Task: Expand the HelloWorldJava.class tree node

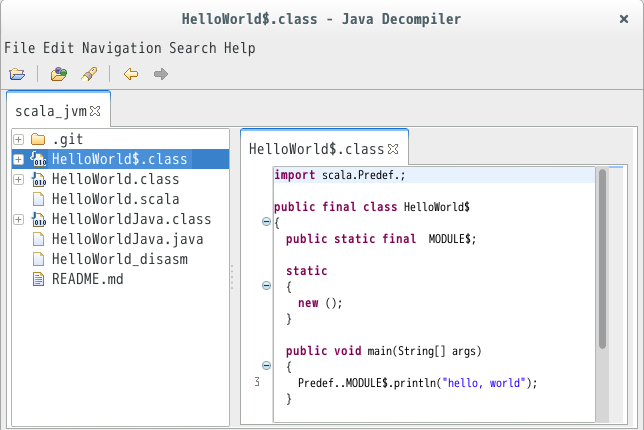Action: pos(18,219)
